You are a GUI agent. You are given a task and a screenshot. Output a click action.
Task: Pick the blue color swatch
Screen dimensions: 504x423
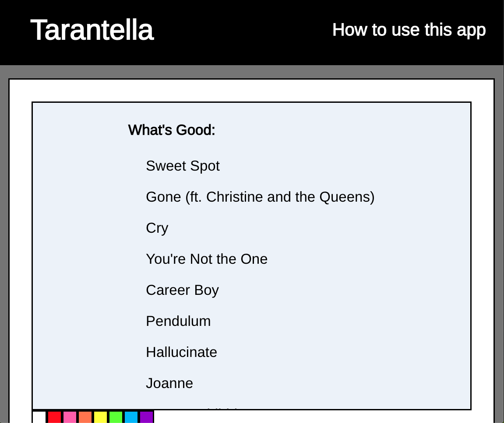131,417
